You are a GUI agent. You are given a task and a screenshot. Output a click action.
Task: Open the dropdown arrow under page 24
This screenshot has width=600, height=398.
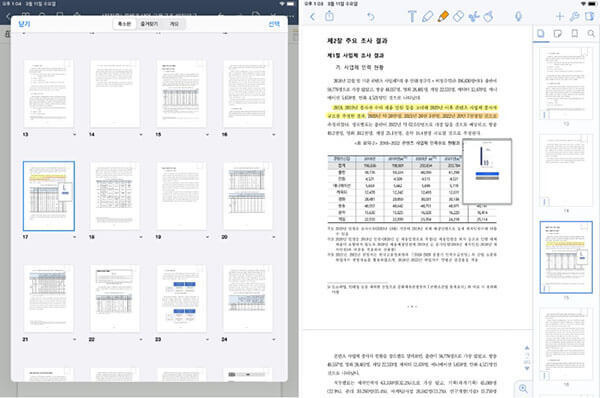coord(274,339)
